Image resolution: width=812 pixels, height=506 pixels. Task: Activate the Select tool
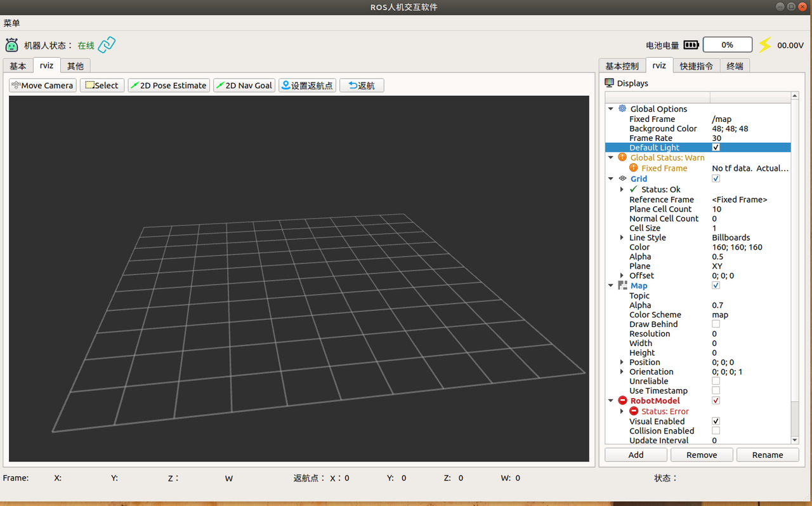[102, 85]
